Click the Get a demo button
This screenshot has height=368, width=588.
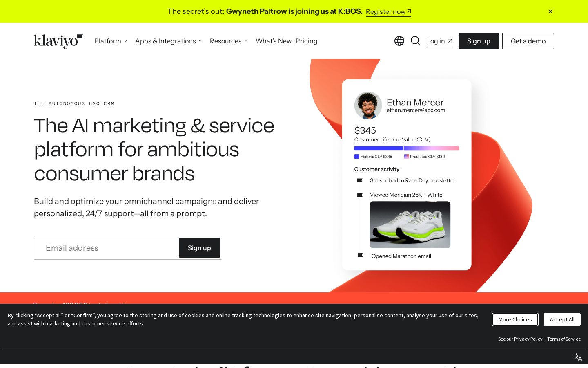[528, 41]
